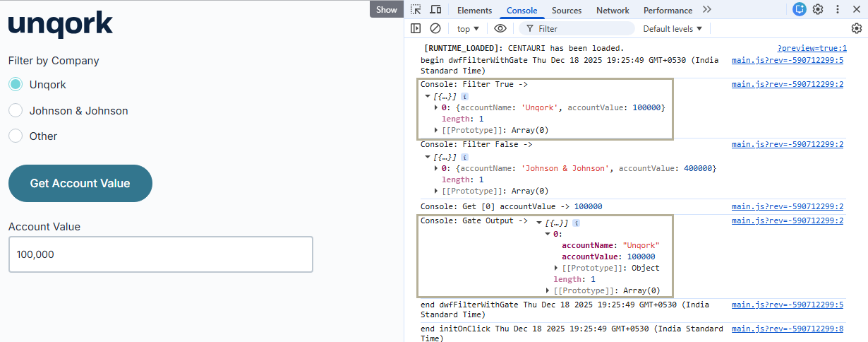Click the Account Value input field
This screenshot has height=342, width=868.
pos(161,254)
